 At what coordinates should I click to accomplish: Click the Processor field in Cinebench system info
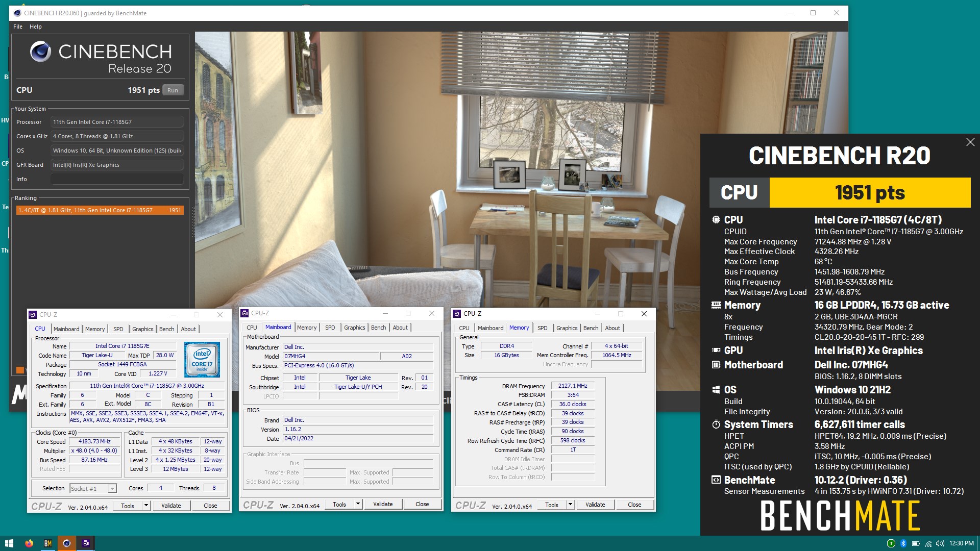tap(117, 122)
